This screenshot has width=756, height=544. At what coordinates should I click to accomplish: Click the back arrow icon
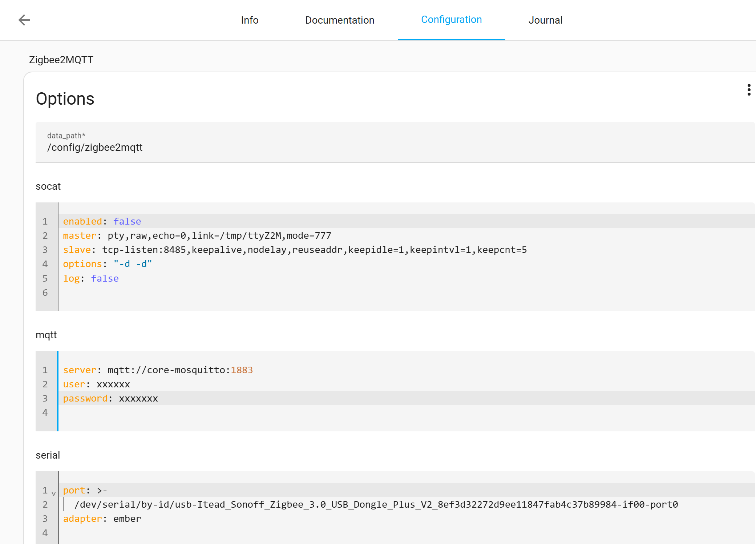point(24,20)
